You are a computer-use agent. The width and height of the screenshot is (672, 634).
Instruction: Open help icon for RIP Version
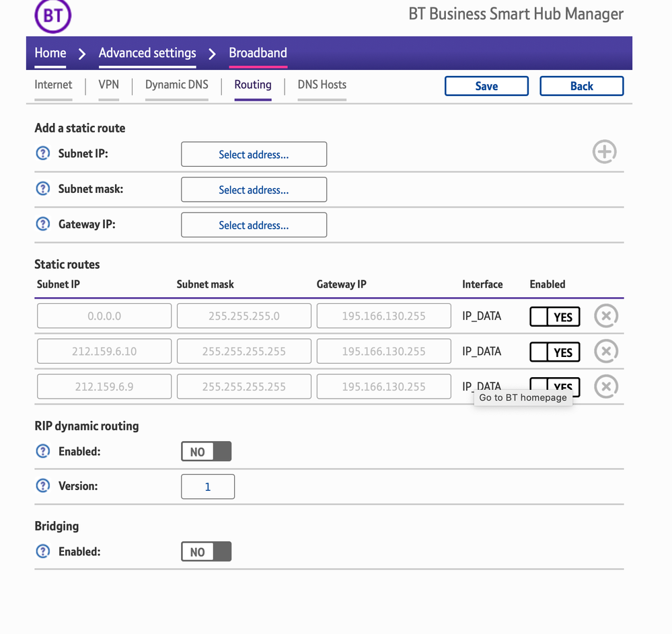click(x=43, y=485)
